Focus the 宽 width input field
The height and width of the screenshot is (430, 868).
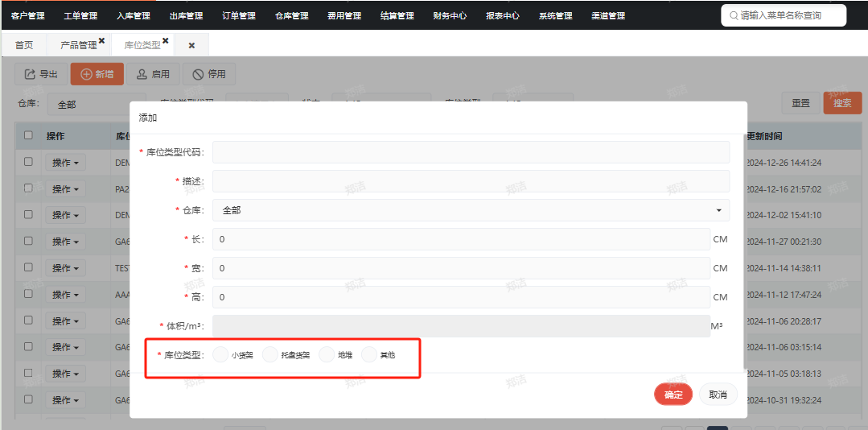pos(461,268)
